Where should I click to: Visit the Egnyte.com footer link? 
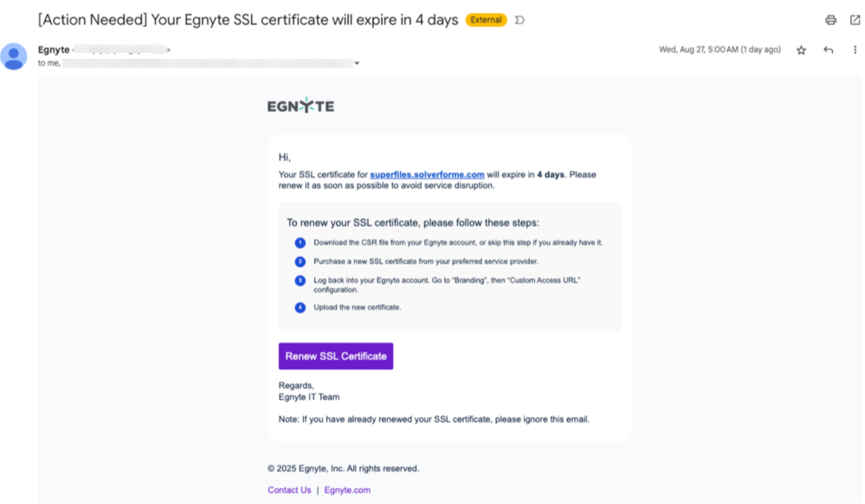347,490
